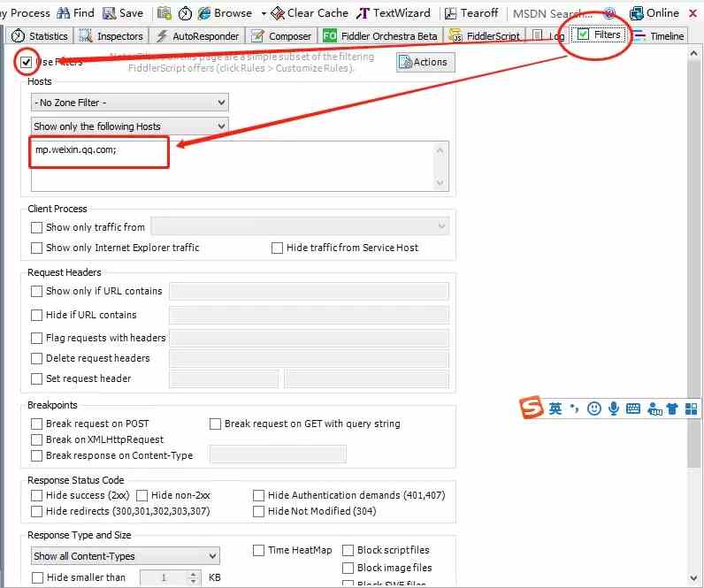Screen dimensions: 704x588
Task: Switch to the FiddlerScript tab
Action: tap(485, 36)
